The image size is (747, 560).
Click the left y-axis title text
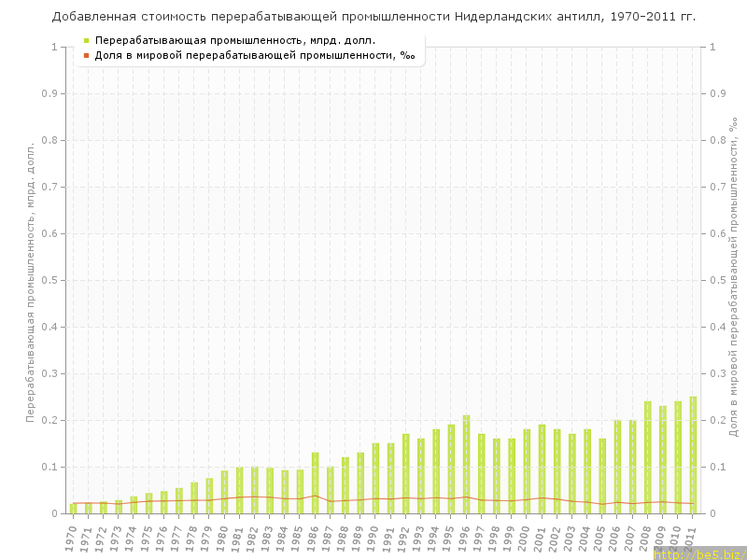(31, 280)
